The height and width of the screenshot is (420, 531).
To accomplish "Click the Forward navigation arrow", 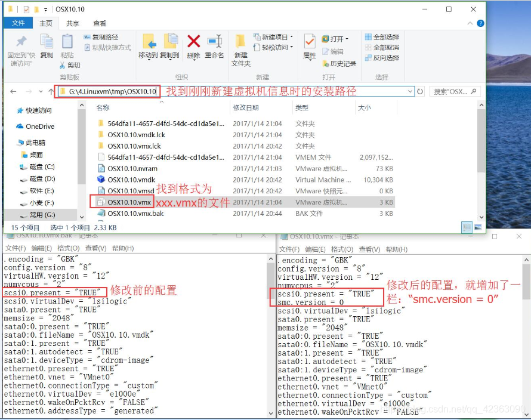I will point(29,91).
